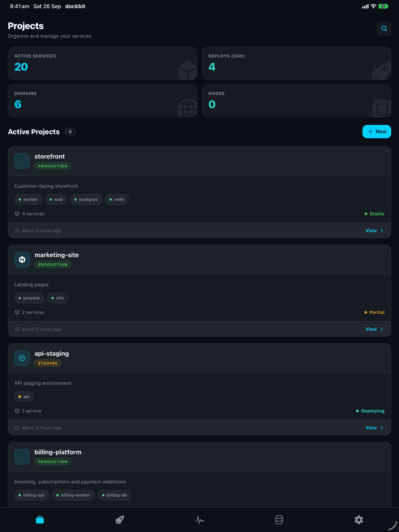The width and height of the screenshot is (399, 532).
Task: Click the STAGING badge on api-staging
Action: pos(48,363)
